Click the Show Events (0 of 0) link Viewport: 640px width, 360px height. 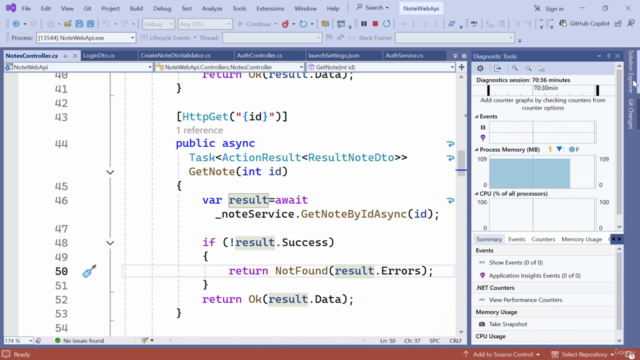point(516,262)
